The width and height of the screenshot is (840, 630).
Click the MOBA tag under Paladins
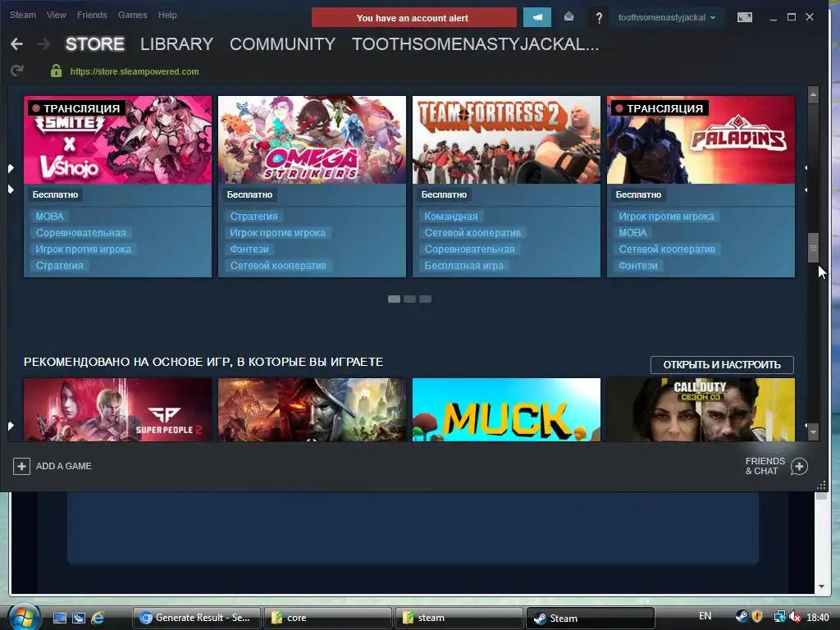pyautogui.click(x=632, y=233)
